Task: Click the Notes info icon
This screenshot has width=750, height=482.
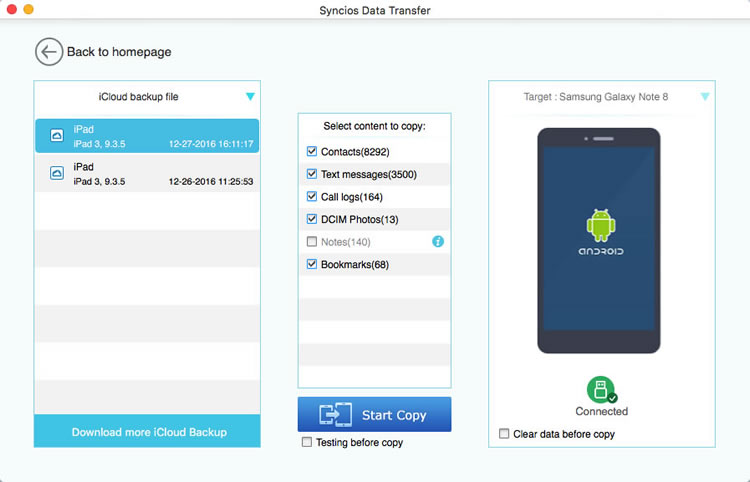Action: point(438,241)
